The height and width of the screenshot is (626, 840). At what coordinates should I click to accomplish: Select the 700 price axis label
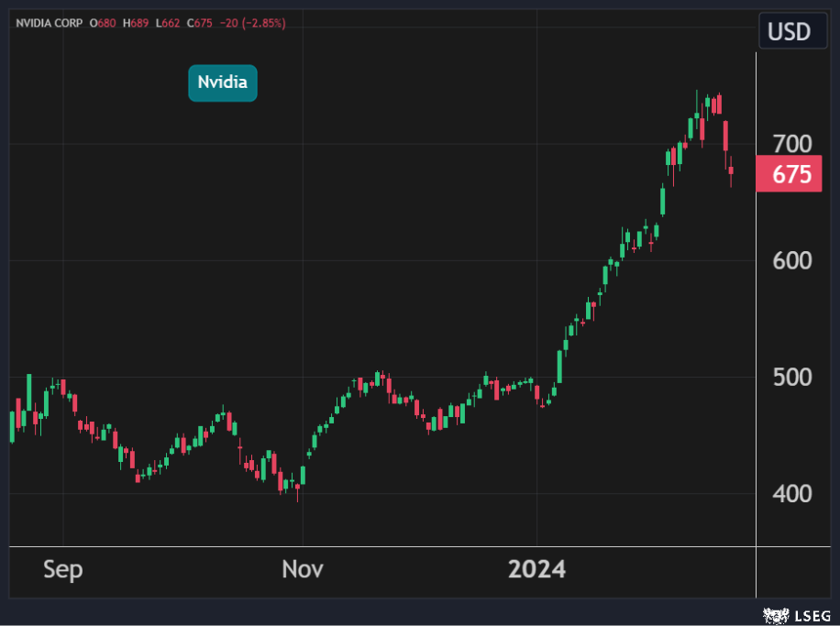[x=792, y=144]
